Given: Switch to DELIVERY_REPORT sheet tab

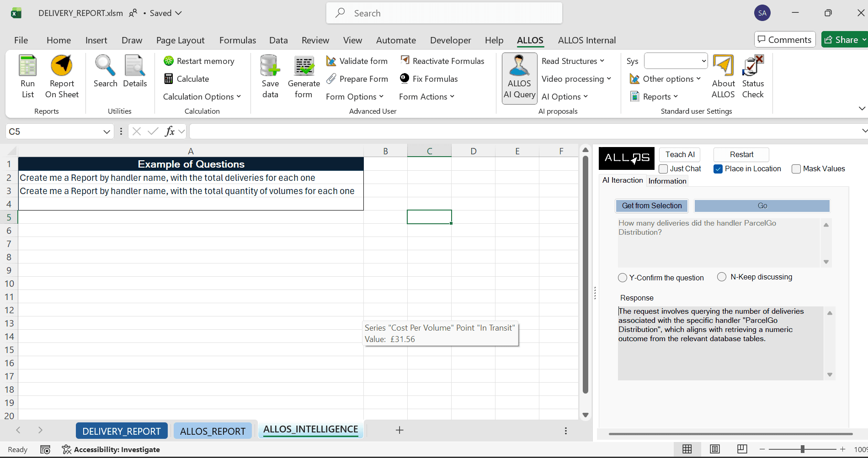Looking at the screenshot, I should [122, 431].
